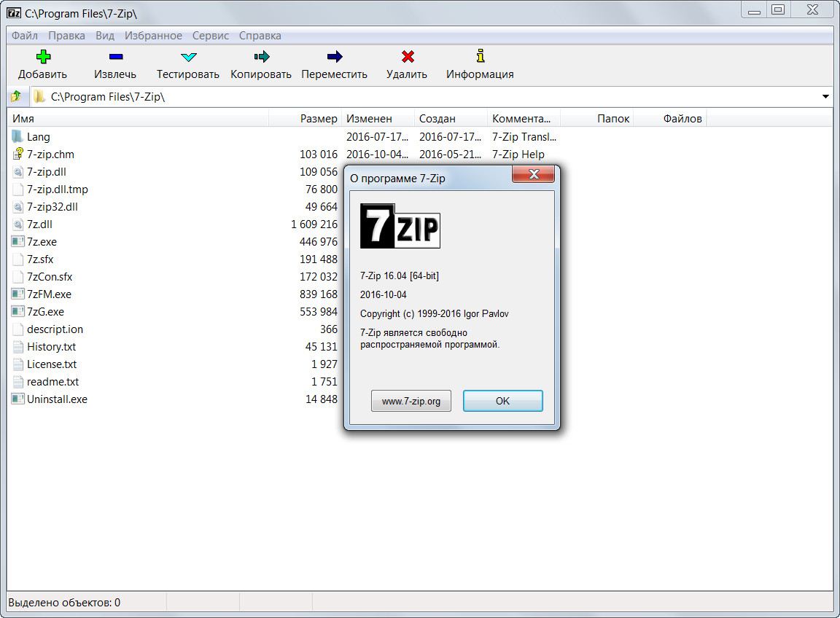Click status bar text Выделено объектов: 0
The width and height of the screenshot is (840, 618).
[64, 603]
